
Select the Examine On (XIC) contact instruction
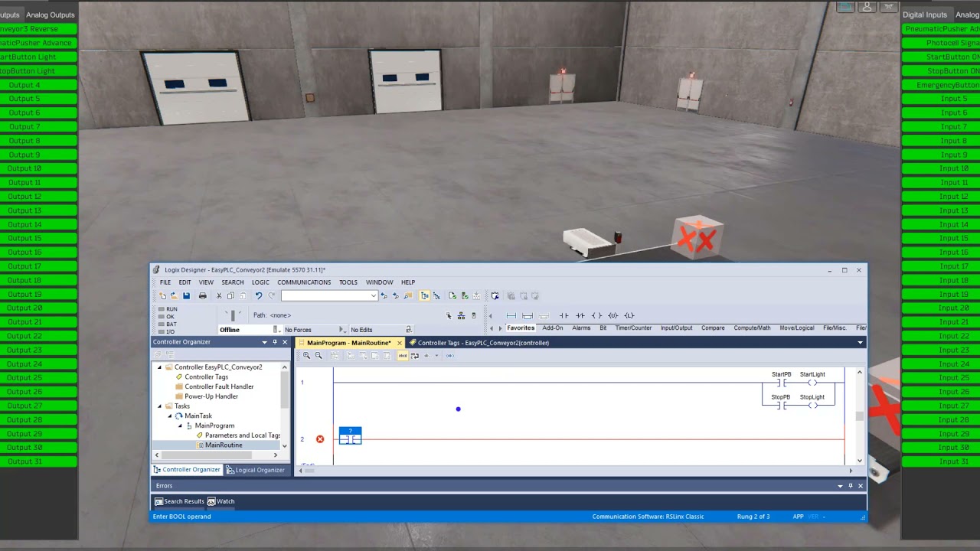point(563,315)
